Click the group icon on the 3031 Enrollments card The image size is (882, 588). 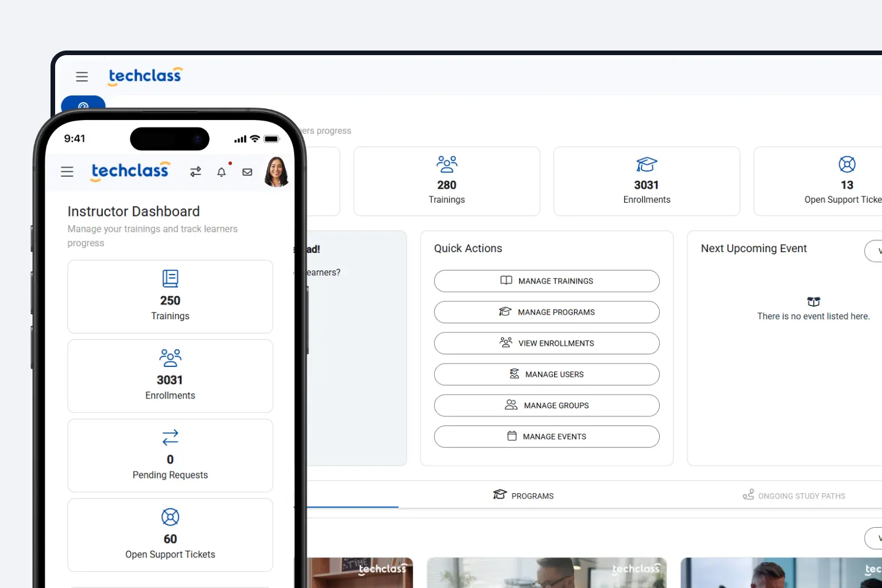pos(170,358)
